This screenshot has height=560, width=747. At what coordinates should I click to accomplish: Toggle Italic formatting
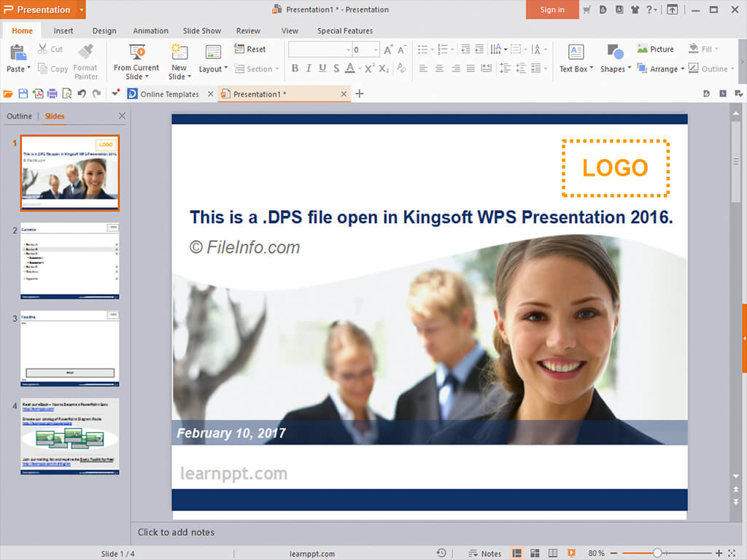point(309,69)
